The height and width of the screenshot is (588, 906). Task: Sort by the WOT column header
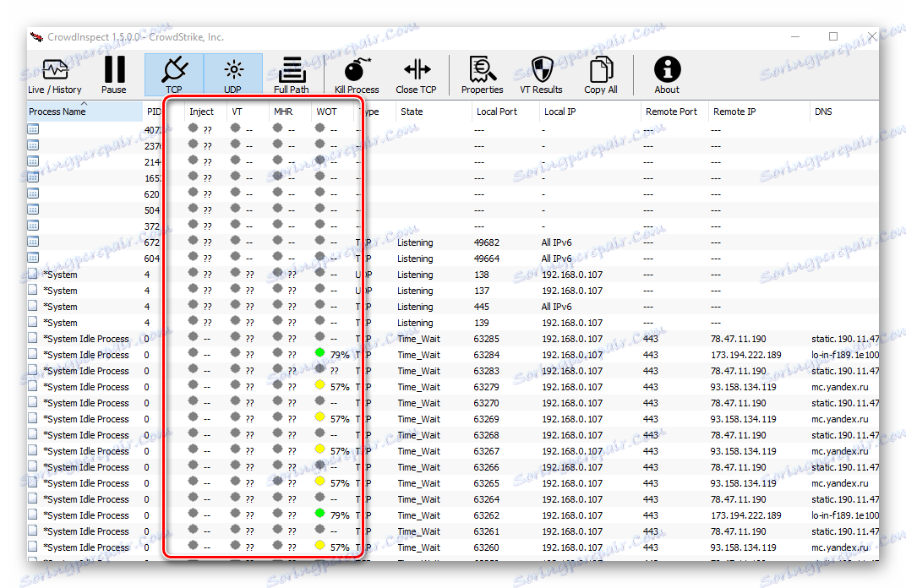[x=332, y=112]
